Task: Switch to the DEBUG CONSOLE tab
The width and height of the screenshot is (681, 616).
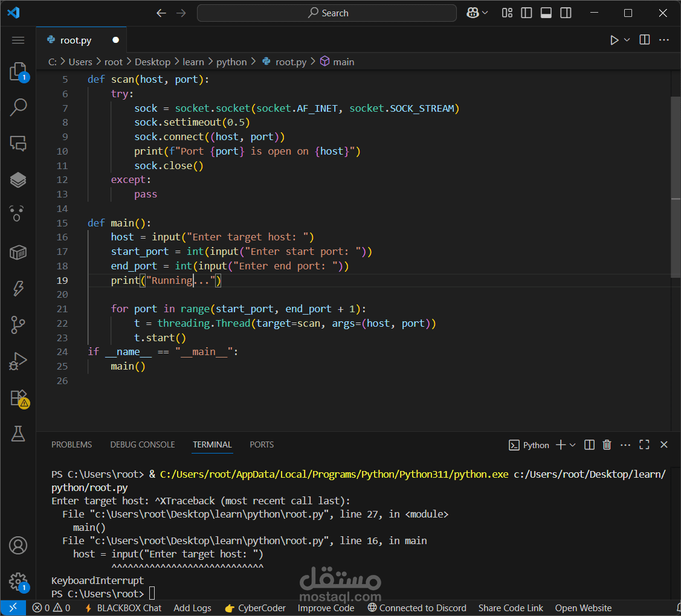Action: [x=143, y=445]
